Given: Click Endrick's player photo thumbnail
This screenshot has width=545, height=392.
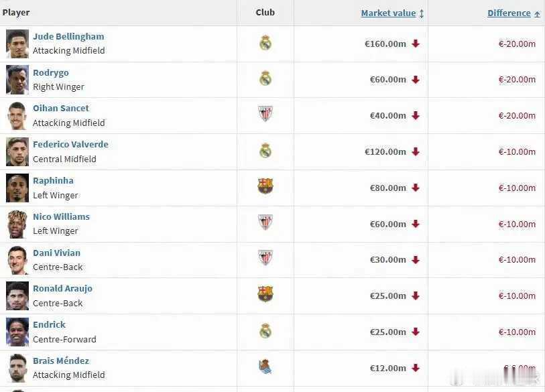Looking at the screenshot, I should point(17,332).
